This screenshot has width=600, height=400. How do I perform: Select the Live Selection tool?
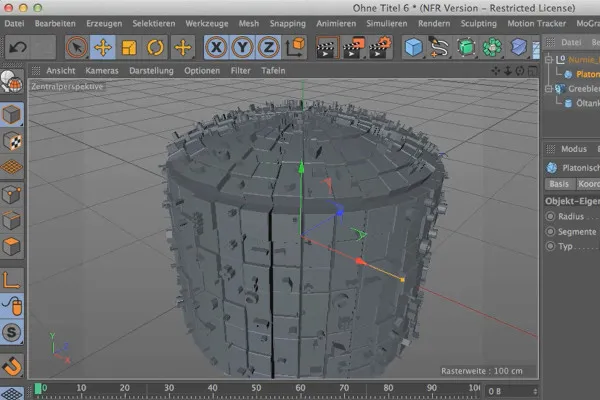click(77, 47)
